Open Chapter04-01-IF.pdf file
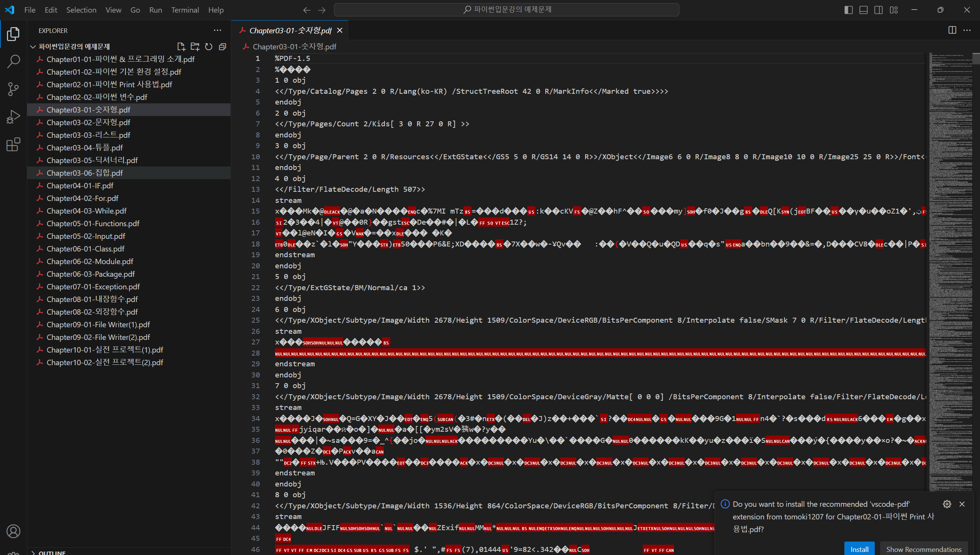 tap(129, 186)
